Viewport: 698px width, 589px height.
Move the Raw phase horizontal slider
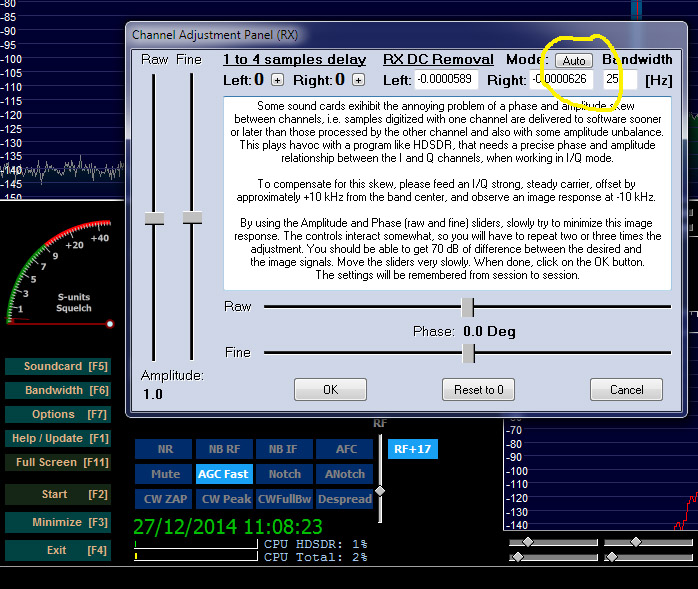(x=467, y=307)
